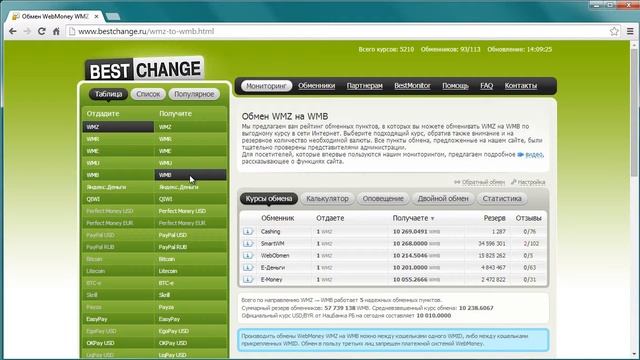Select the Оповещение tab
The height and width of the screenshot is (360, 640).
(x=383, y=199)
